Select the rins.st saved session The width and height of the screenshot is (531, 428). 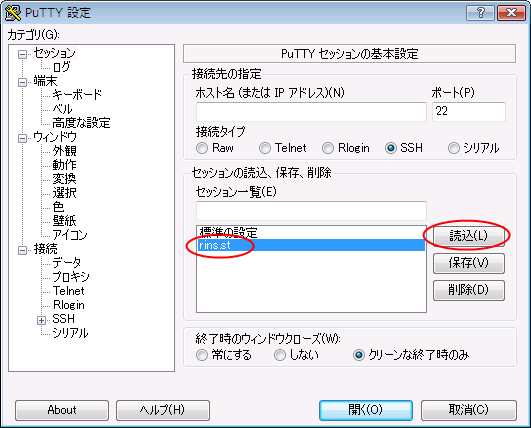(311, 245)
